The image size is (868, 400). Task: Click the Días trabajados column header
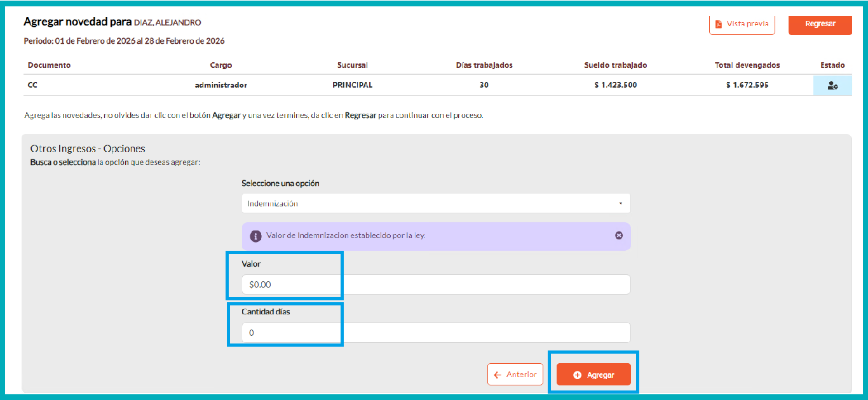click(484, 65)
